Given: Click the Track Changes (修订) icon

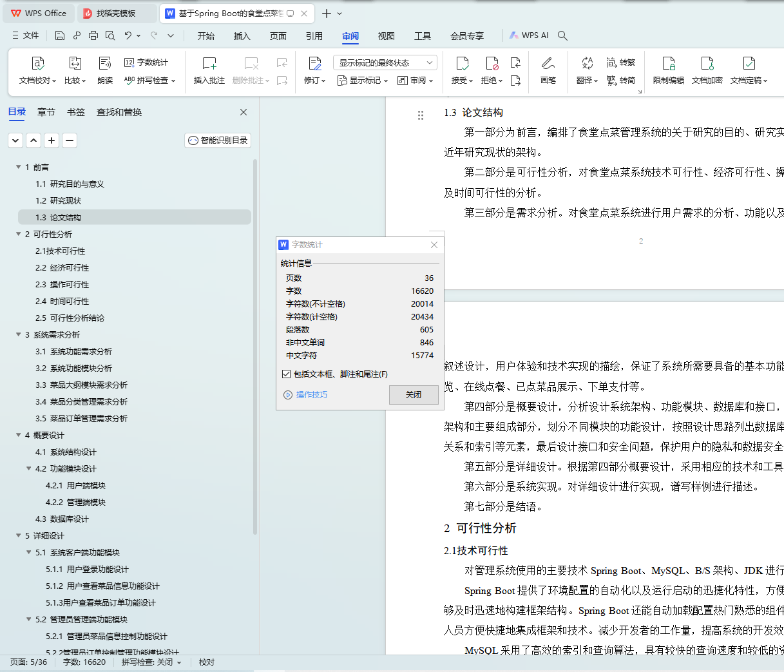Looking at the screenshot, I should click(315, 63).
